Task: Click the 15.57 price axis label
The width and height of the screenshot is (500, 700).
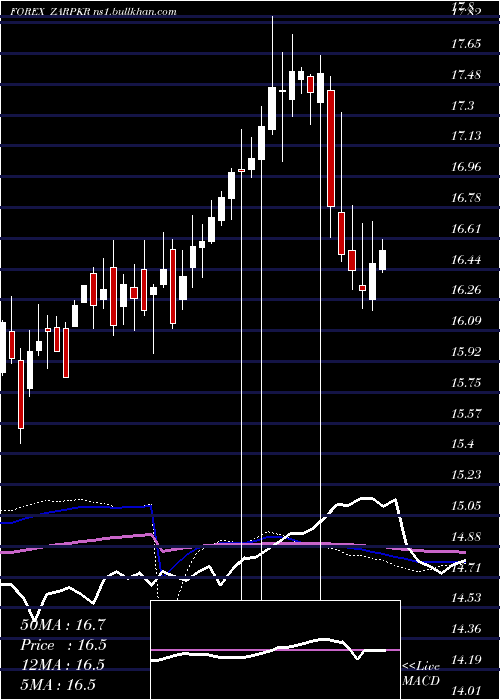Action: (x=466, y=413)
